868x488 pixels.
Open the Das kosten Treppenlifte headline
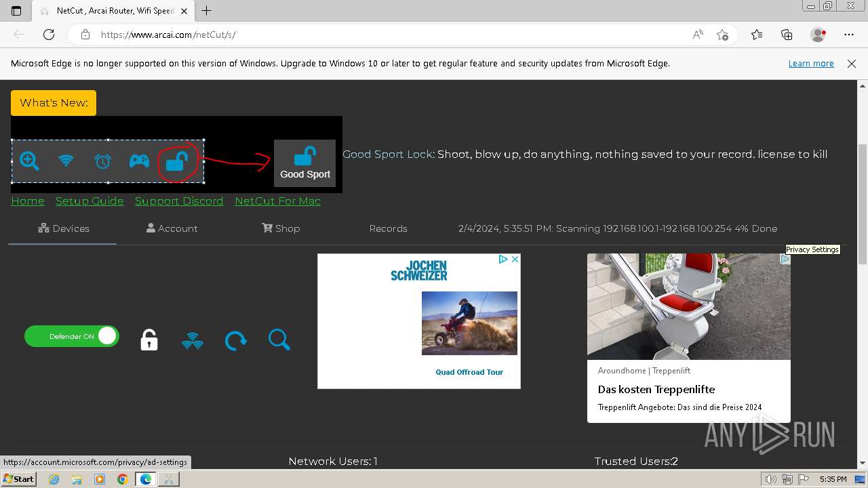coord(656,390)
